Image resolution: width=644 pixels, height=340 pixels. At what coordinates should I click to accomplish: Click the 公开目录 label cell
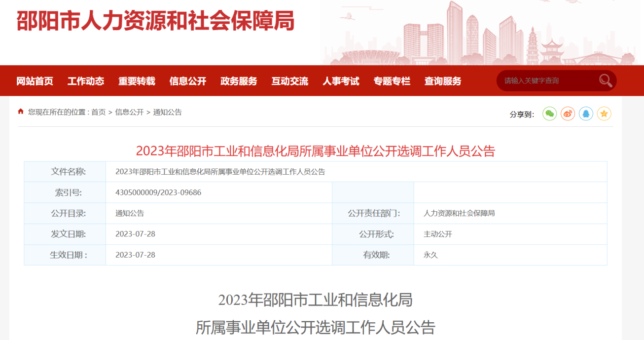65,213
